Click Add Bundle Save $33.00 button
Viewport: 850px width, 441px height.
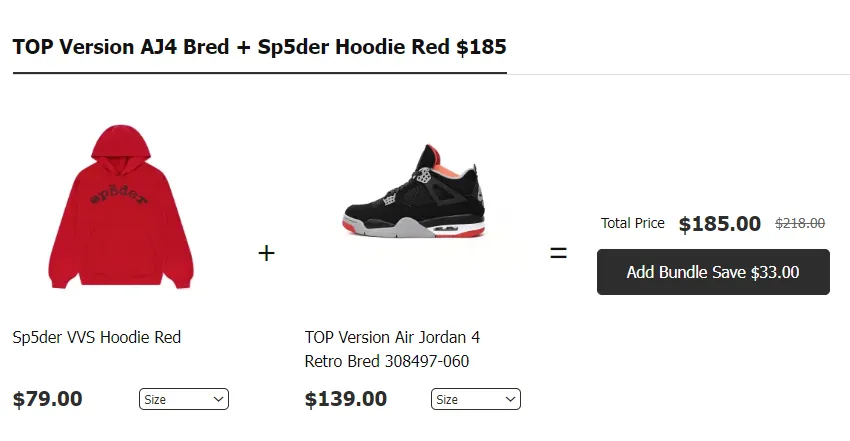click(713, 272)
